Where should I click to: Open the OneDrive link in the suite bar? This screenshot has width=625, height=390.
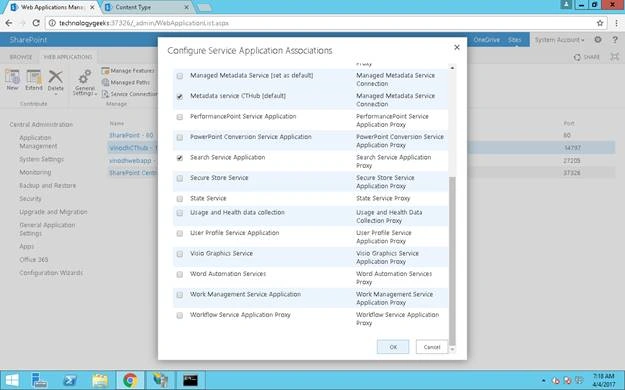click(486, 40)
